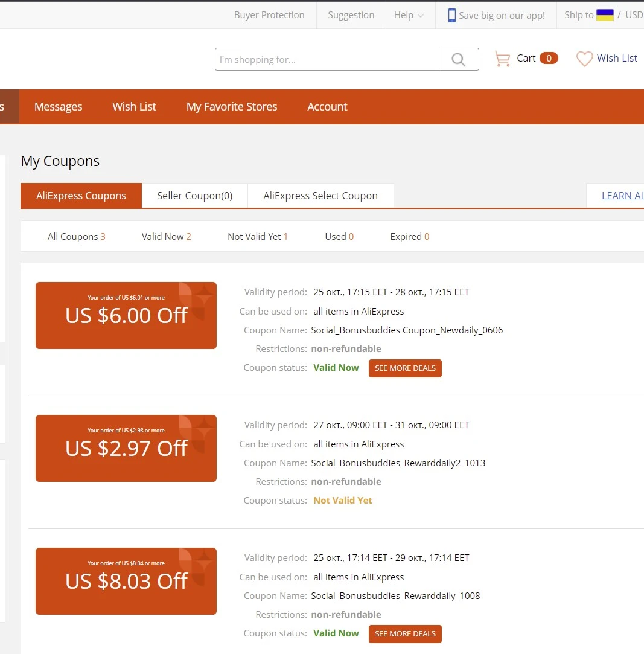
Task: Go to Messages in orange navigation bar
Action: coord(59,107)
